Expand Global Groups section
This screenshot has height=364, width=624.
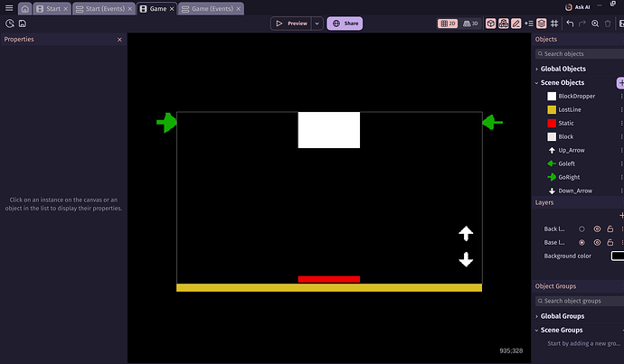click(x=536, y=317)
